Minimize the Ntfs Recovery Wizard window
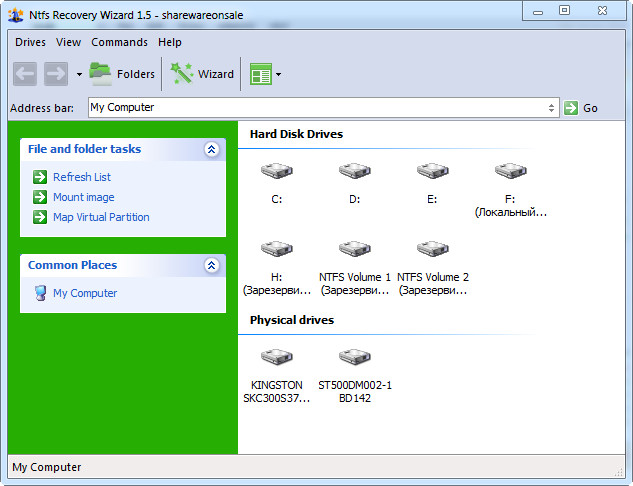633x486 pixels. pos(538,11)
